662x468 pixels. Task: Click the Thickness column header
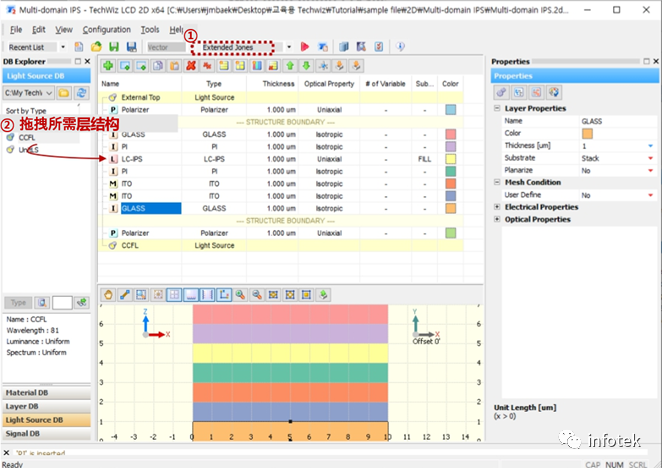tap(278, 84)
